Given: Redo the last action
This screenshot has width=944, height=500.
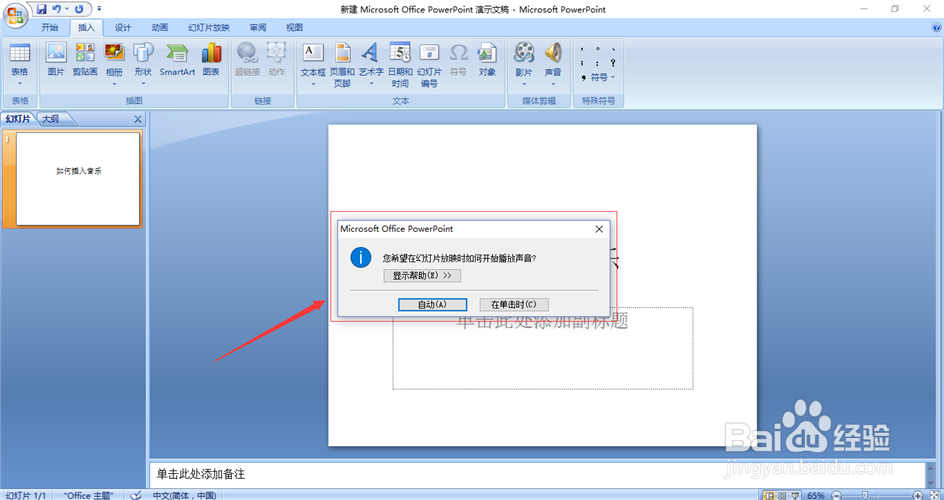Looking at the screenshot, I should (79, 9).
